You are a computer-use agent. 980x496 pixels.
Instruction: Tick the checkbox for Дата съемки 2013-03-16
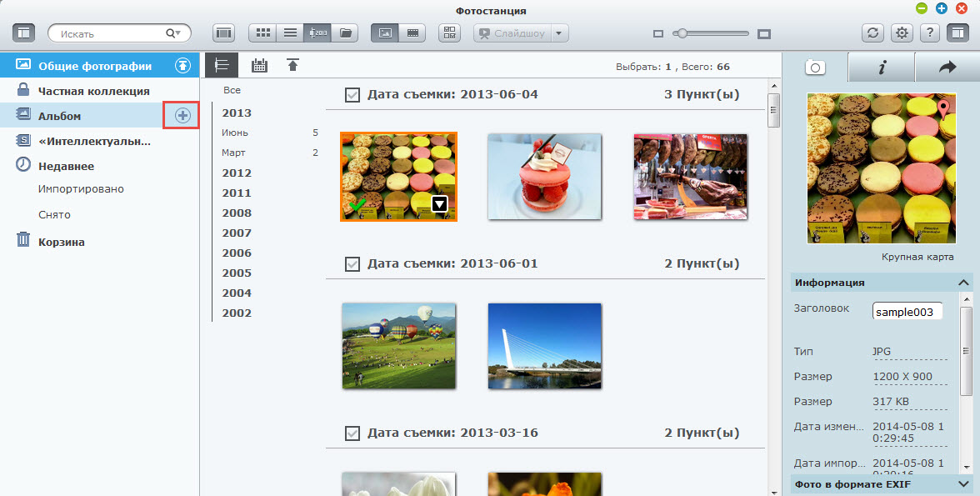coord(352,433)
